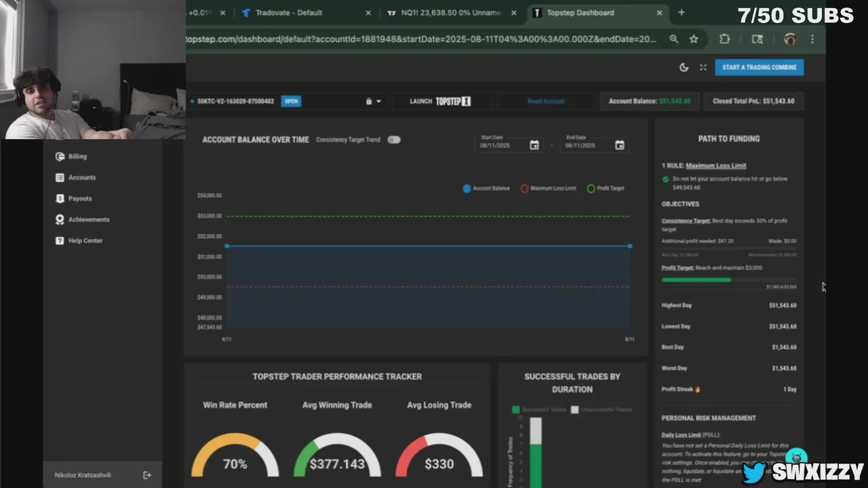868x488 pixels.
Task: Close the Tradovate - Default tab
Action: [368, 13]
